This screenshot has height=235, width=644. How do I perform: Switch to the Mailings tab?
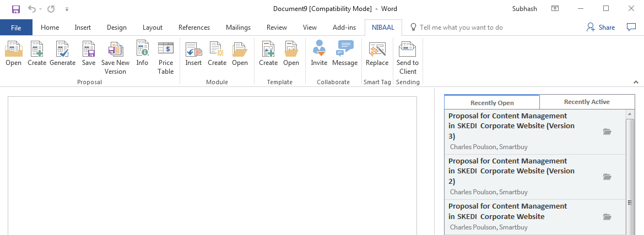pyautogui.click(x=238, y=28)
